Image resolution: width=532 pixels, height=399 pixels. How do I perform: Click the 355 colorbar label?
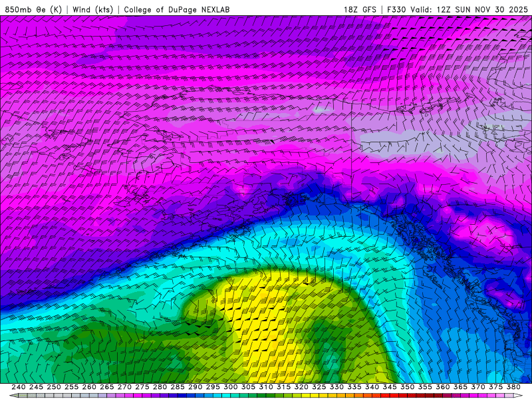click(x=425, y=387)
